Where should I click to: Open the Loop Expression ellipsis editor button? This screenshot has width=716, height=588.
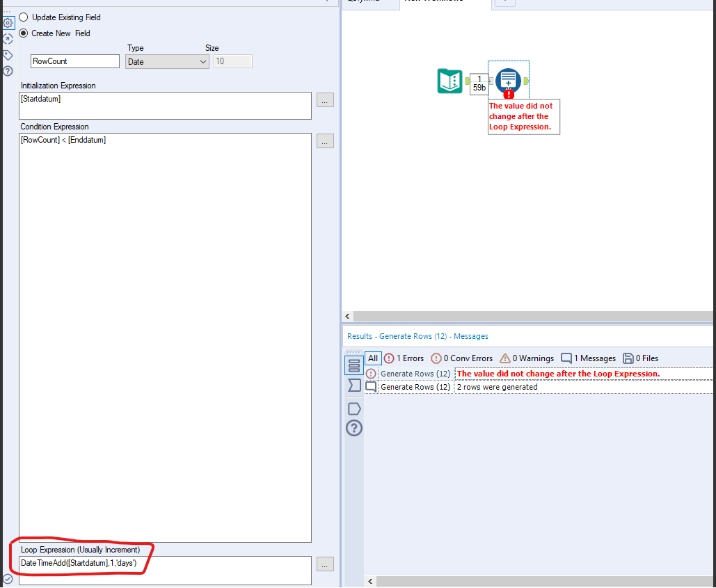coord(324,564)
